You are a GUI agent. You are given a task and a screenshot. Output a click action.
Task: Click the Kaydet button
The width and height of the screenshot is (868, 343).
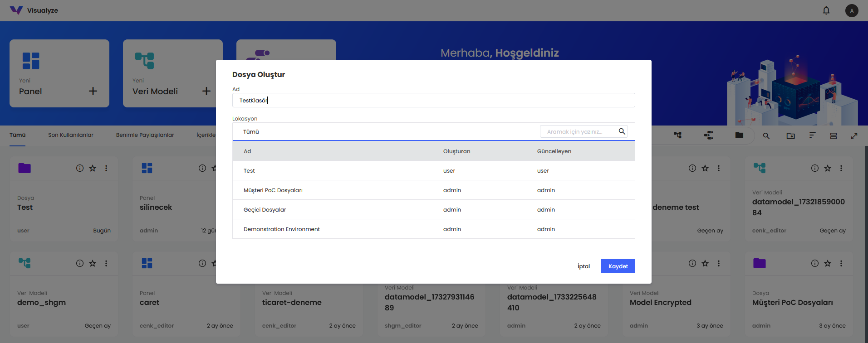[x=618, y=266]
